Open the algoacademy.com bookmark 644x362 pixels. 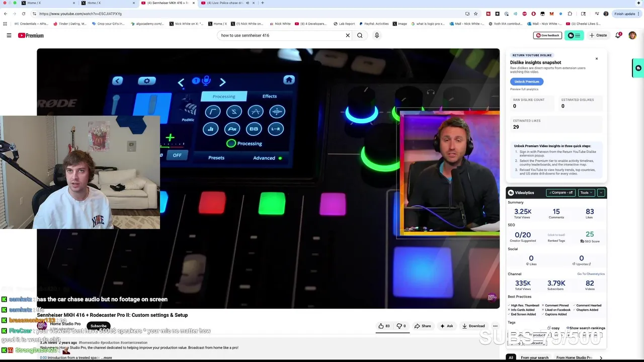pos(147,24)
